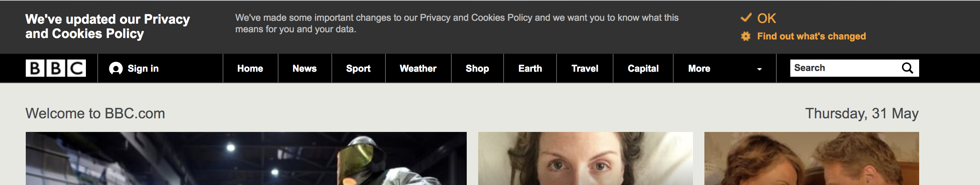Focus the Search input field
Image resolution: width=980 pixels, height=185 pixels.
[x=845, y=68]
